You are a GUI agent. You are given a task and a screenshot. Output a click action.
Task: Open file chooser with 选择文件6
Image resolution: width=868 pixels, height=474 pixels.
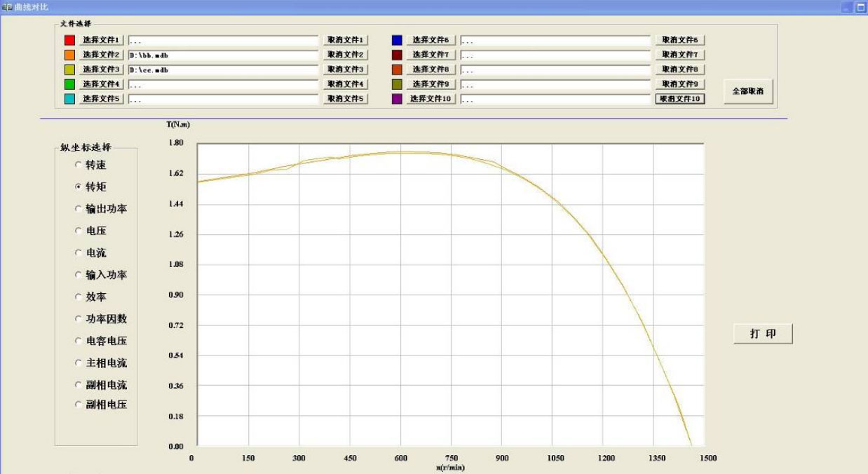tap(430, 40)
